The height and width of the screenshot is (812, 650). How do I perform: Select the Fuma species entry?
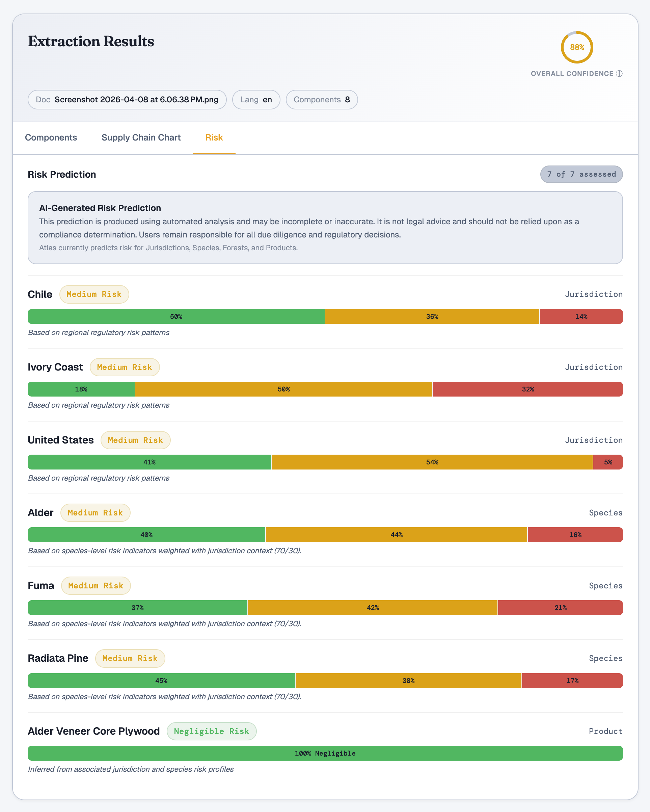[x=40, y=586]
